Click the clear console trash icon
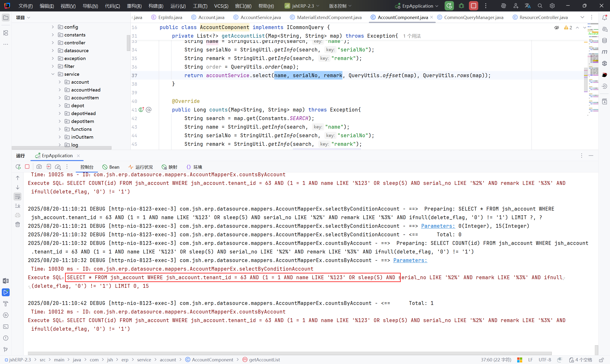Image resolution: width=610 pixels, height=364 pixels. 18,224
